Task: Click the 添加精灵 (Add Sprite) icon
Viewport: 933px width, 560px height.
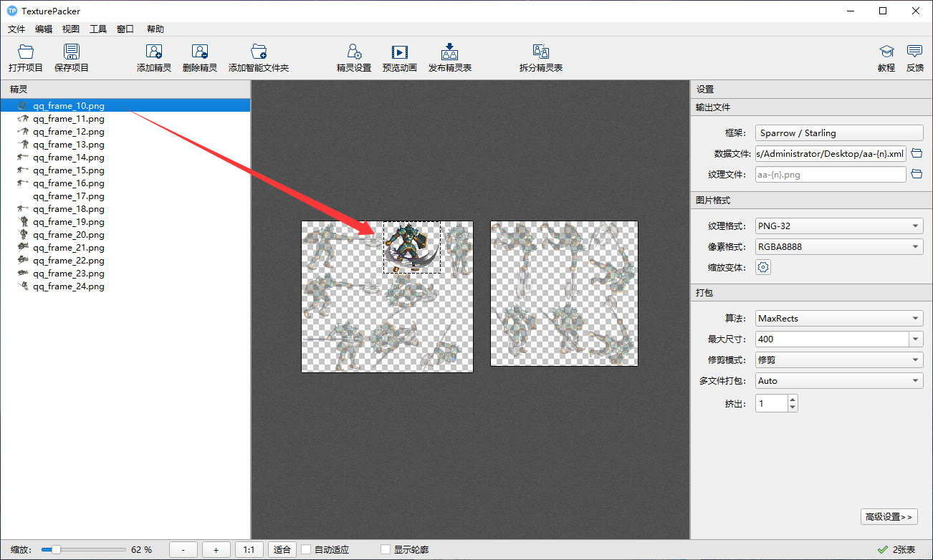Action: click(x=154, y=52)
